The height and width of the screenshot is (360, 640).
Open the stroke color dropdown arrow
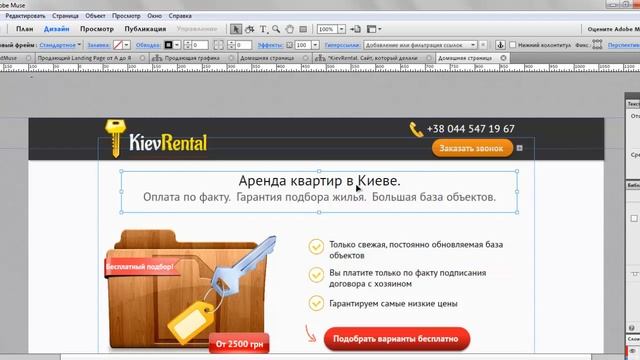[177, 45]
